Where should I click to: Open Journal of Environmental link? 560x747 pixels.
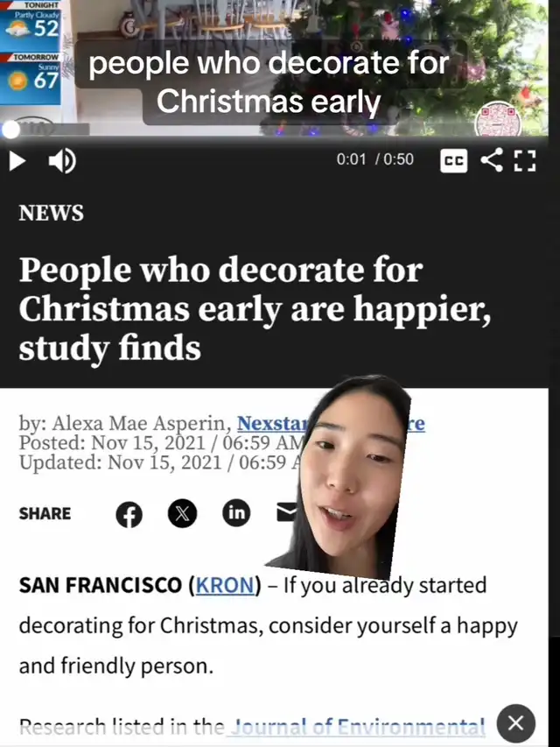click(358, 727)
